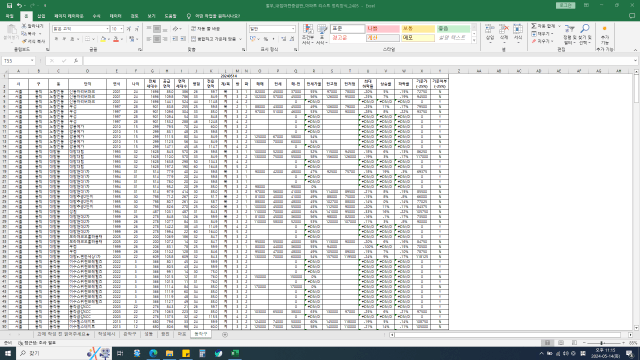Toggle center horizontal alignment button
This screenshot has width=640, height=360.
(157, 39)
